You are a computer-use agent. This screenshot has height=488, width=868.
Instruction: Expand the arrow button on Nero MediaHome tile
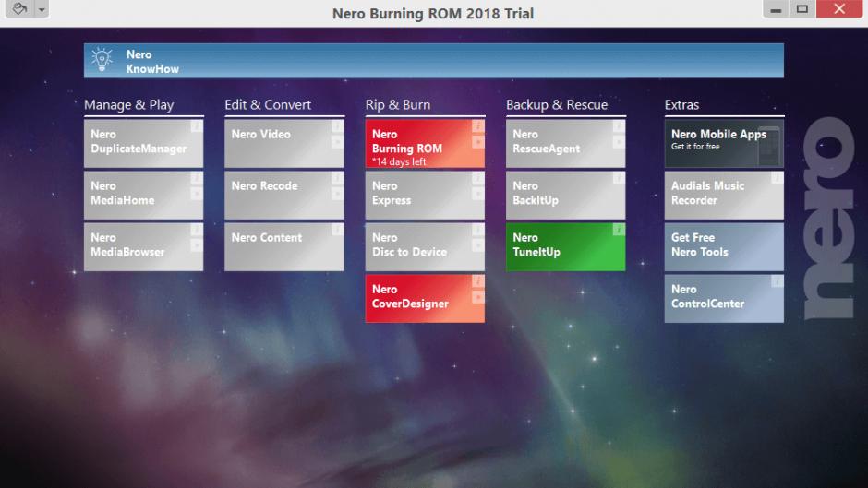coord(196,195)
